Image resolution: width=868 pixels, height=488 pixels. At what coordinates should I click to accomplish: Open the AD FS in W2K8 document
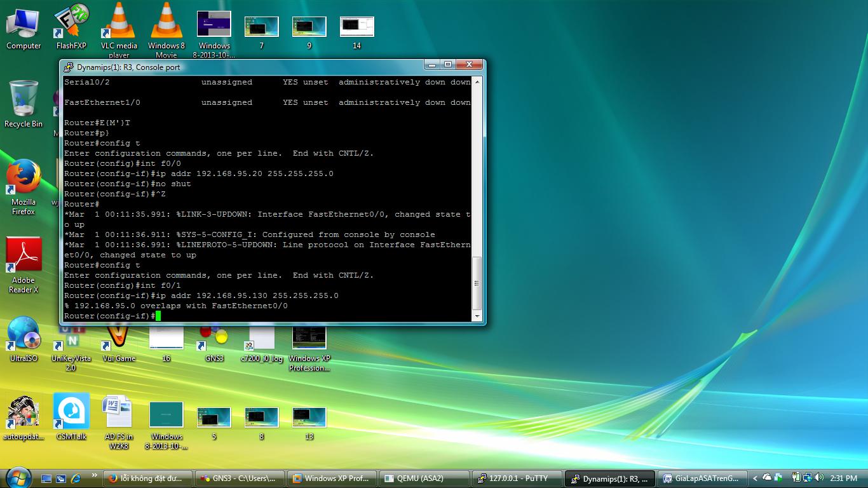[x=119, y=413]
